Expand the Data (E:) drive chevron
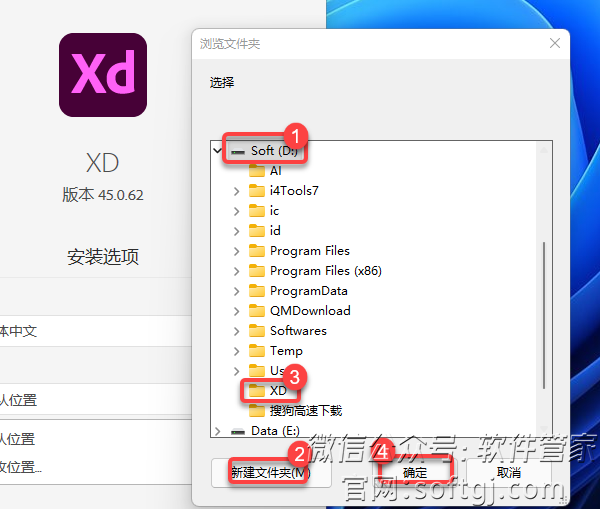Image resolution: width=600 pixels, height=509 pixels. click(x=217, y=431)
